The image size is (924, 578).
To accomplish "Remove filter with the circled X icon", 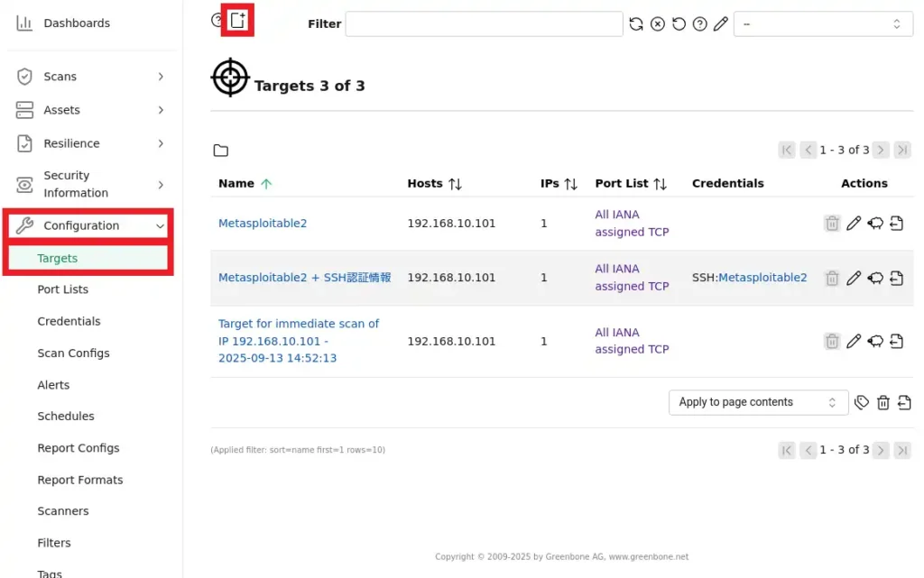I will tap(658, 24).
